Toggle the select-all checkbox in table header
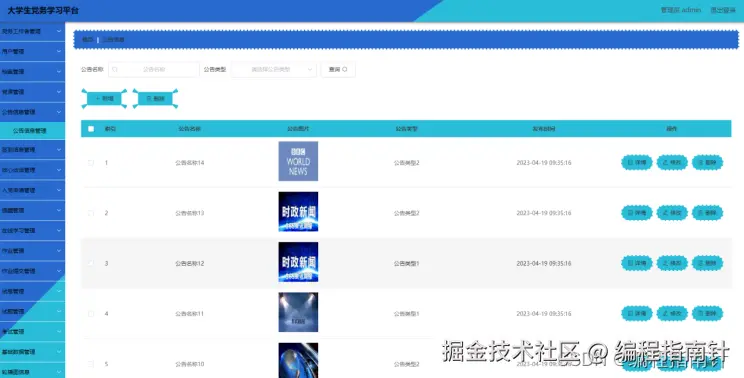Viewport: 744px width, 378px height. 91,129
